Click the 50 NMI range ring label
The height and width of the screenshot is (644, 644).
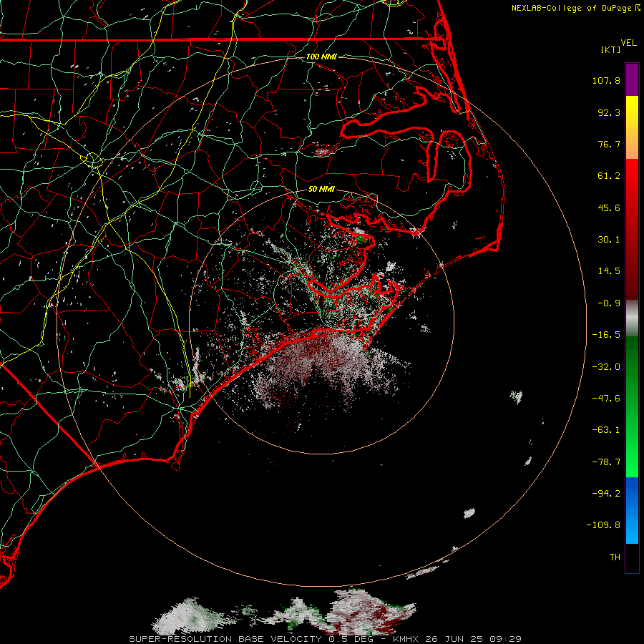pyautogui.click(x=321, y=189)
